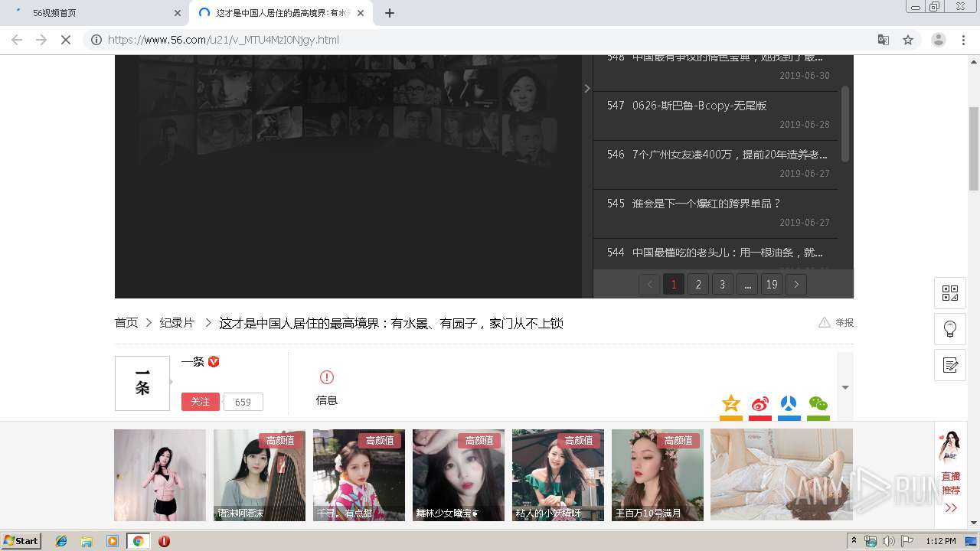The width and height of the screenshot is (980, 551).
Task: Open the Windows Start menu
Action: (x=21, y=540)
